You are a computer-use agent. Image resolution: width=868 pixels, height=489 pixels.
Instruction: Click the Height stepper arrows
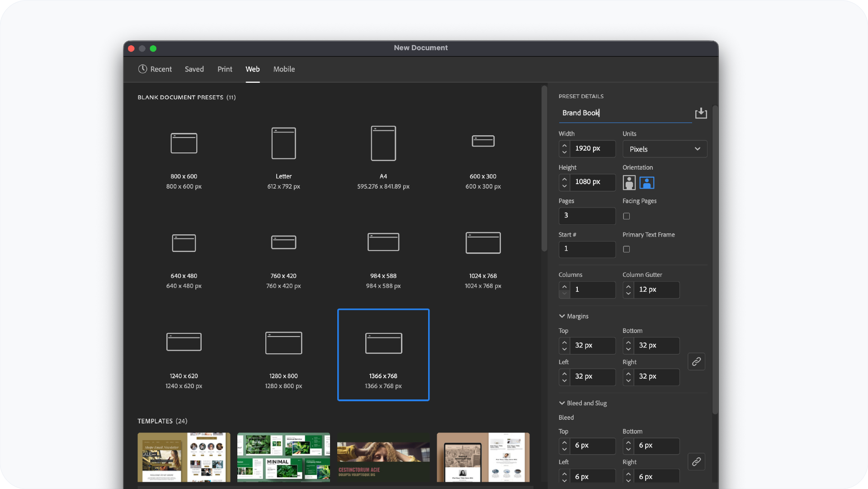coord(564,182)
